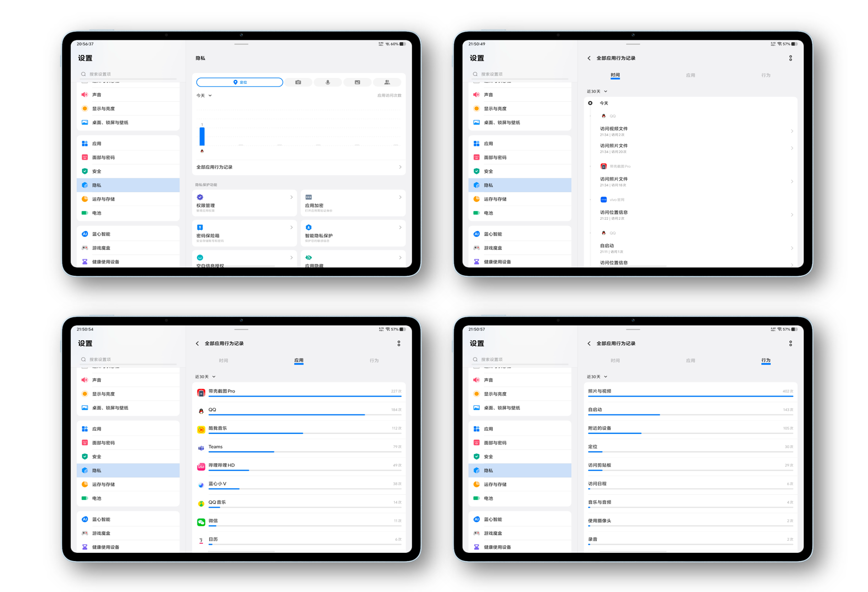This screenshot has height=592, width=868.
Task: Switch to 行为 tab on 21:50:49 screen
Action: (766, 75)
